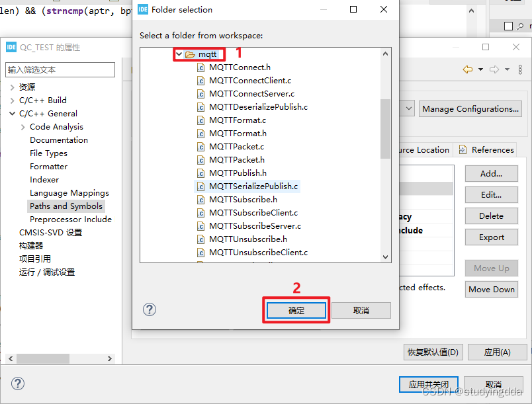Open File Types properties page
This screenshot has height=404, width=532.
click(x=48, y=153)
